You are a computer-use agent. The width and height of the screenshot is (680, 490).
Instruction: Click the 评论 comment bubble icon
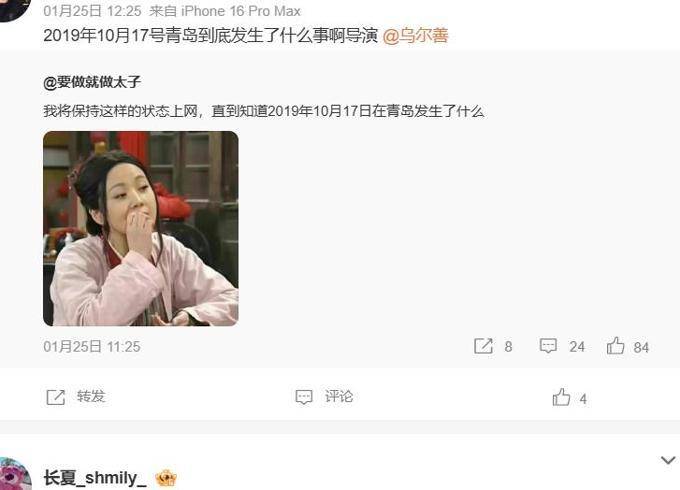pos(304,397)
